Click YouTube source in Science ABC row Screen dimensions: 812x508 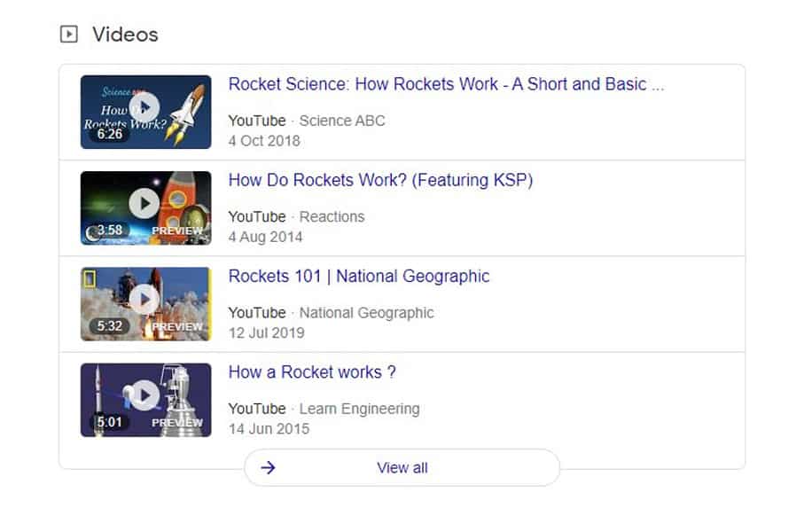(257, 121)
